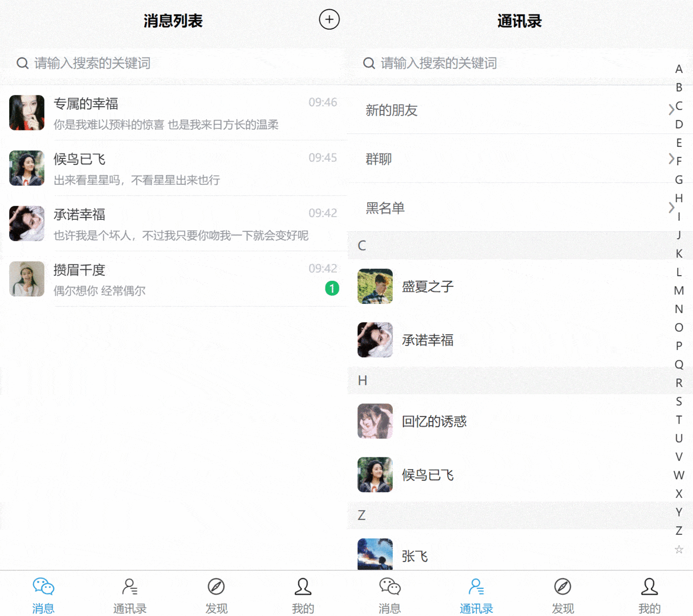Click the avatar of 候鸟已飞 in contacts

(375, 475)
